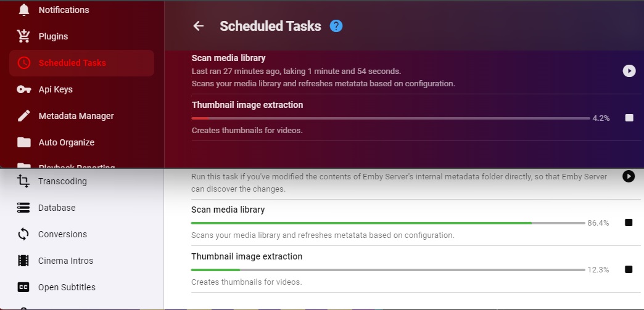Click the Conversions sync arrows icon
644x310 pixels.
24,234
